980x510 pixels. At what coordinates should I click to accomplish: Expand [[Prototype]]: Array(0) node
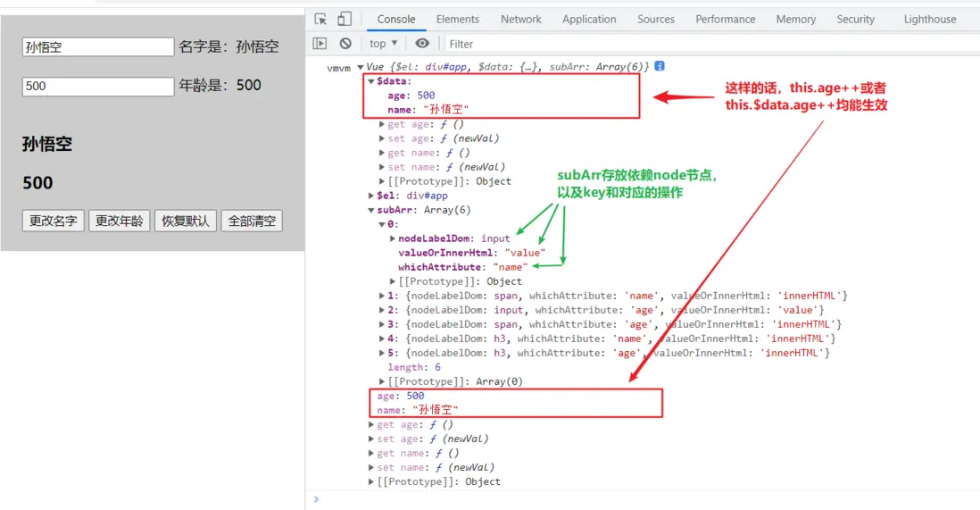pos(382,381)
